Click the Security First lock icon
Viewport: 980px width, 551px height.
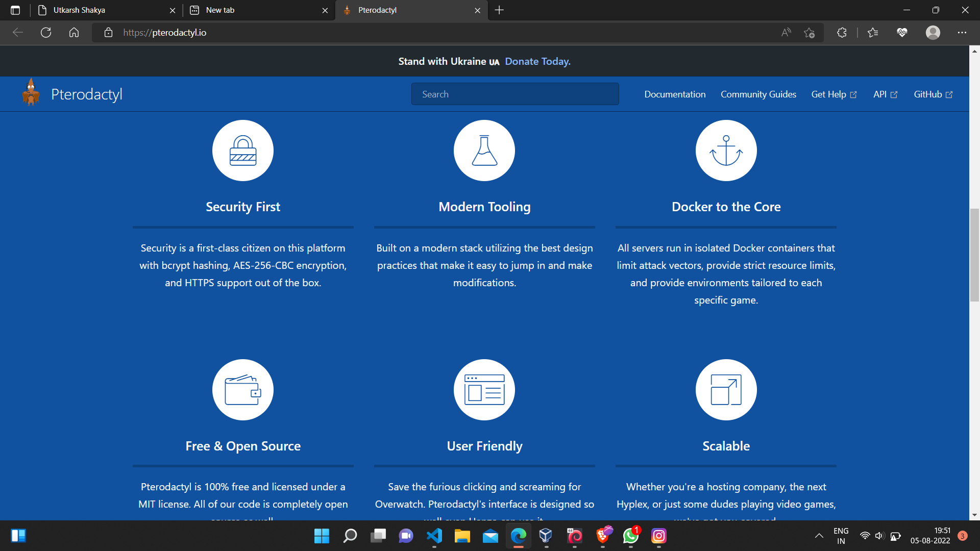243,151
